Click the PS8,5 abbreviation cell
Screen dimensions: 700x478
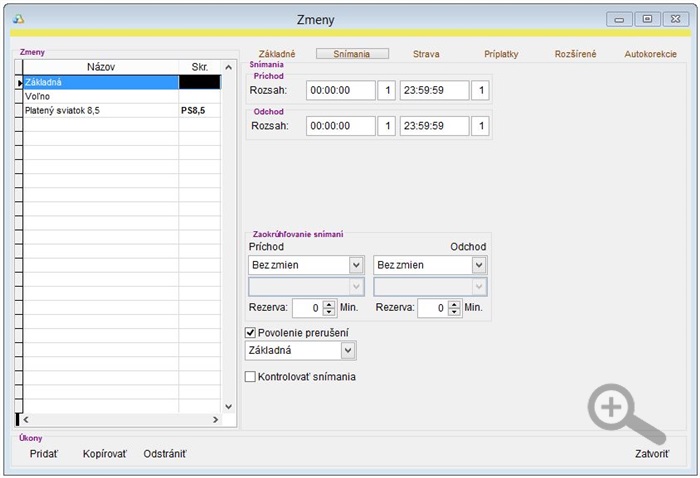[x=200, y=110]
